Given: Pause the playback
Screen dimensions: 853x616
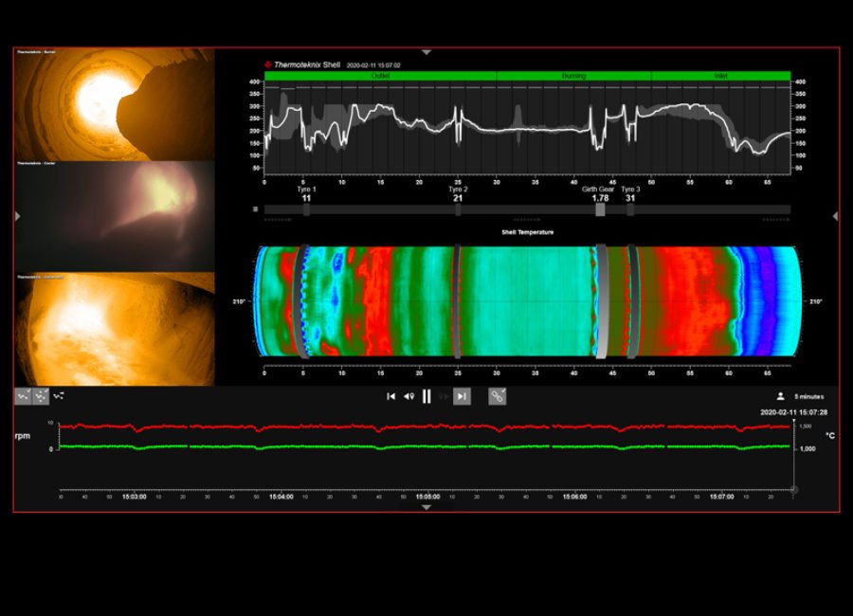Looking at the screenshot, I should tap(426, 396).
